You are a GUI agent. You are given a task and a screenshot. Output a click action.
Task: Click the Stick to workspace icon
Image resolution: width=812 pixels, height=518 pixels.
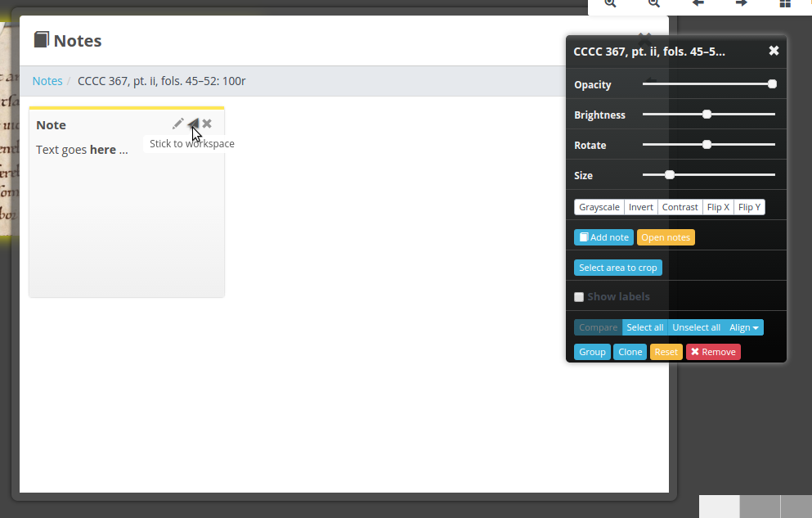pos(193,124)
